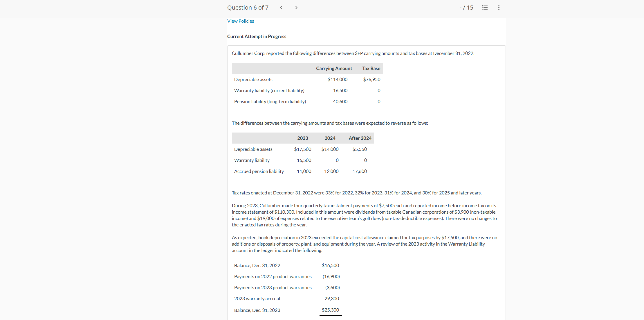Open the three-dot options menu
Viewport: 644px width, 320px height.
(499, 8)
